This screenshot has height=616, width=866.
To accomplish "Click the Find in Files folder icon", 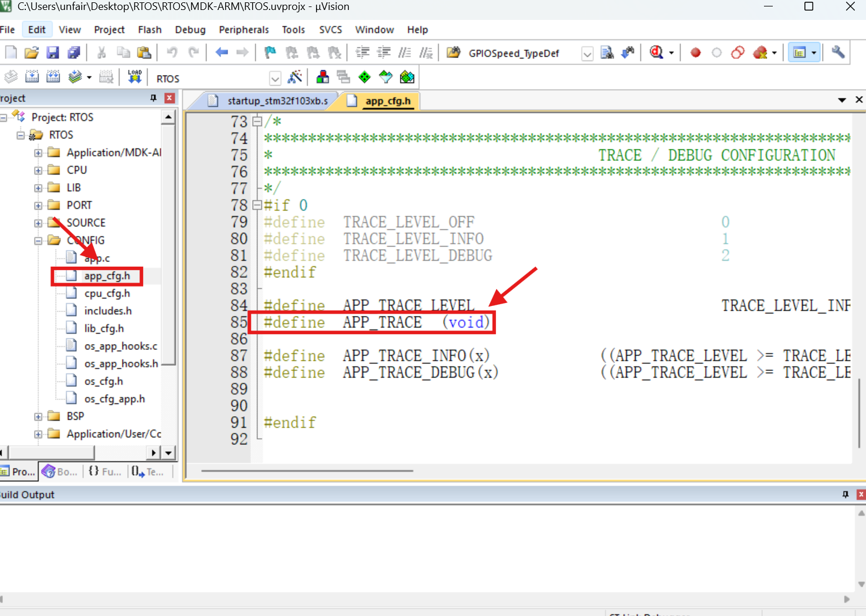I will [453, 53].
